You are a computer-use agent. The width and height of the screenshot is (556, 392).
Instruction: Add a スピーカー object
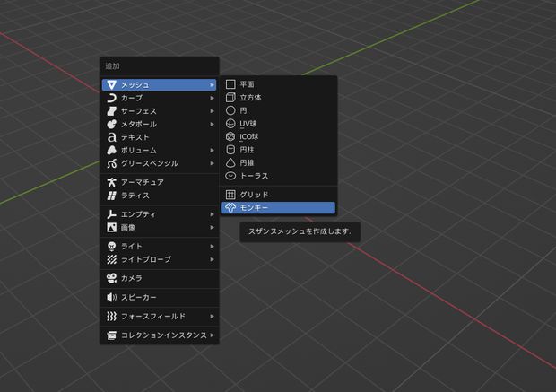[160, 297]
